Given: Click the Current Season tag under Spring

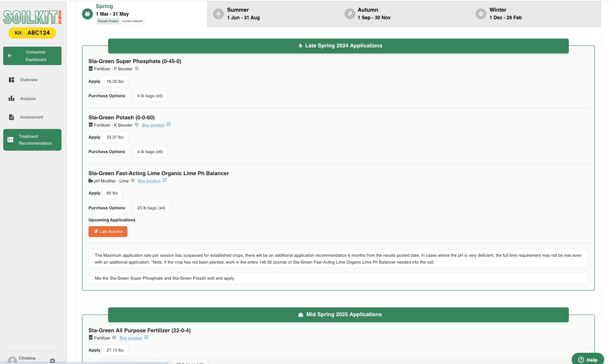Looking at the screenshot, I should [x=132, y=21].
